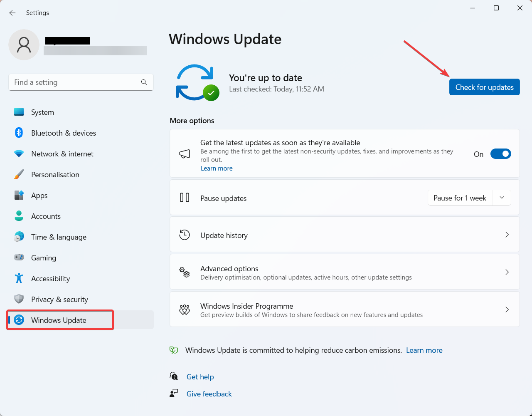This screenshot has width=532, height=416.
Task: Select System in the sidebar
Action: tap(80, 112)
